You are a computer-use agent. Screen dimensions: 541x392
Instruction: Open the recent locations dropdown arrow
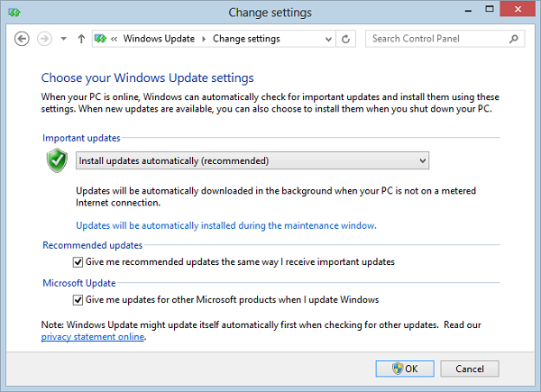click(x=63, y=39)
